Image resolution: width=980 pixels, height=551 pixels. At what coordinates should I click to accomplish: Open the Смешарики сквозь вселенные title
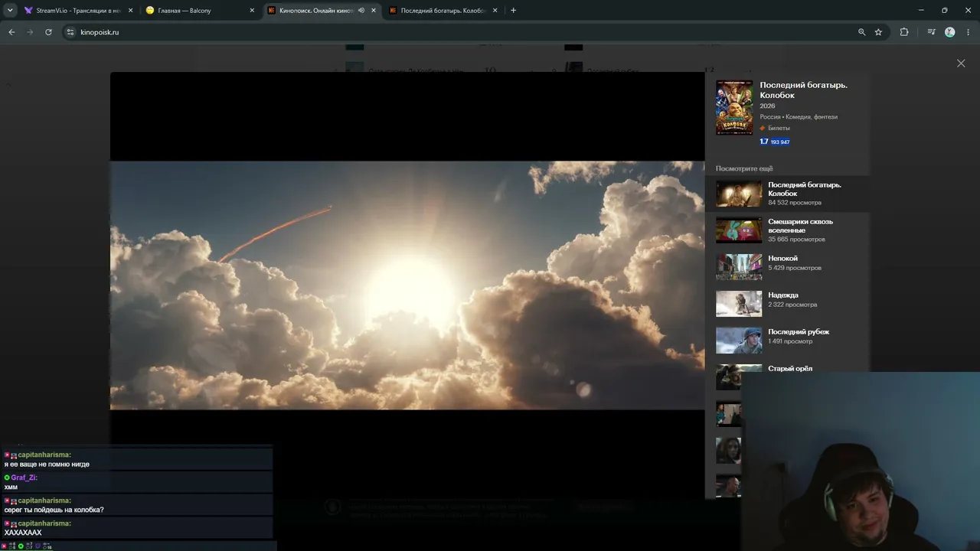click(800, 226)
